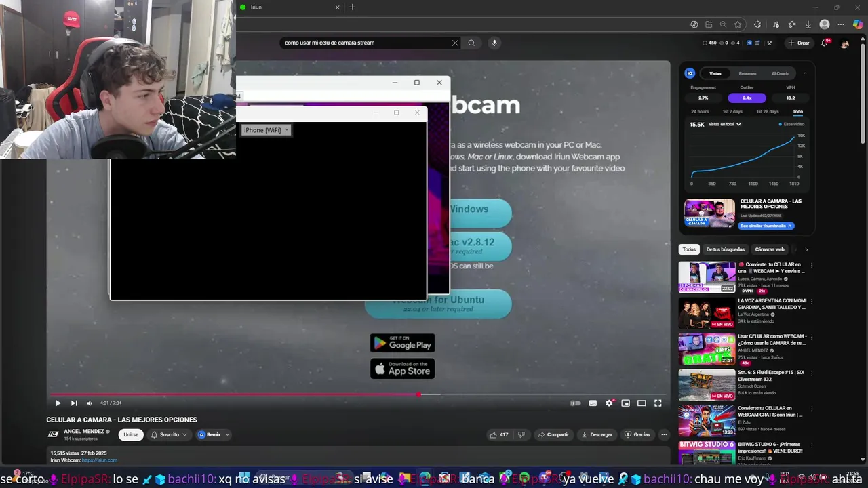Click the Compartir share button
Viewport: 868px width, 488px height.
pos(553,434)
